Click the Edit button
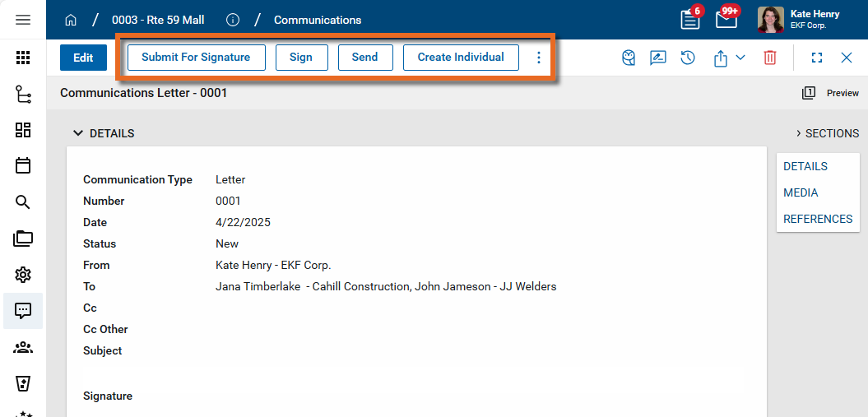 (x=83, y=58)
